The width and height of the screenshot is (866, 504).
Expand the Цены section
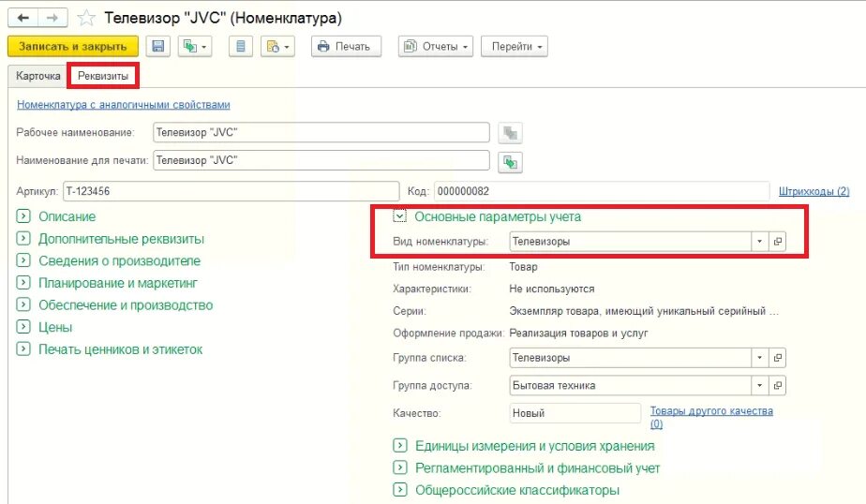tap(23, 326)
